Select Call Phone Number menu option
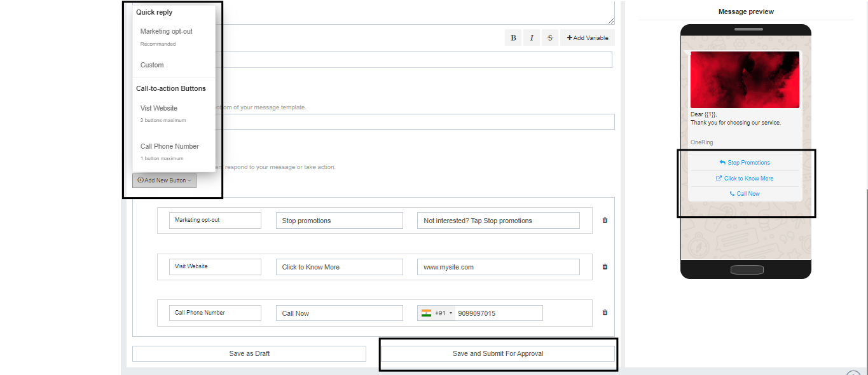The height and width of the screenshot is (375, 868). coord(170,147)
